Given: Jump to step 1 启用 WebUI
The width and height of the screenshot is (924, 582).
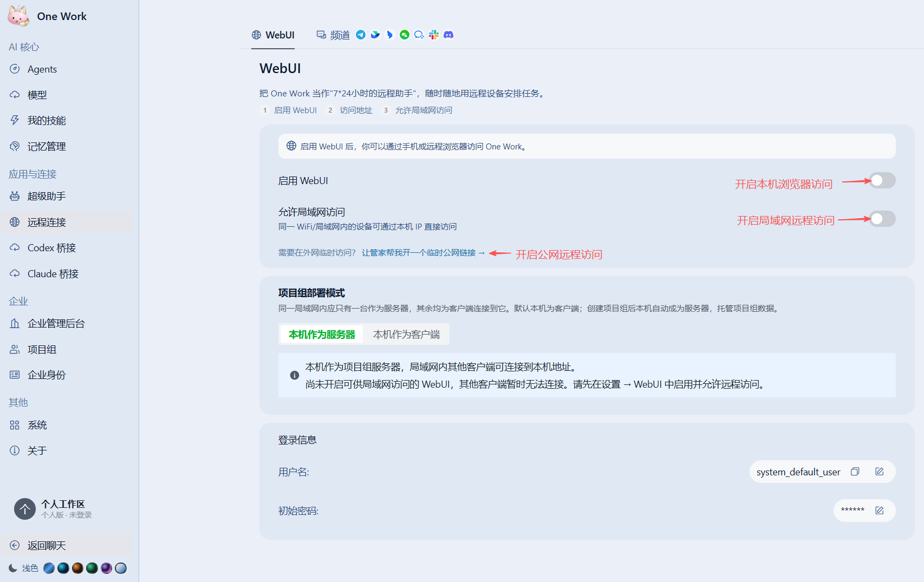Looking at the screenshot, I should coord(290,110).
